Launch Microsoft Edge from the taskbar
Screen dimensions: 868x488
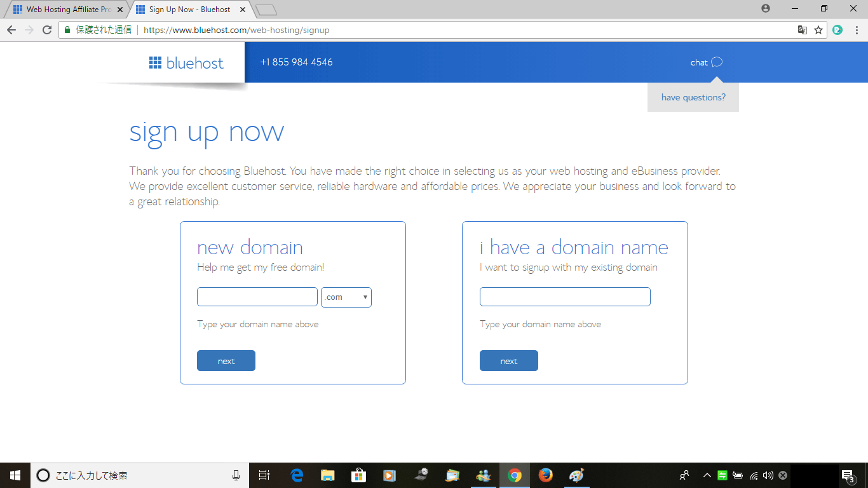click(297, 475)
